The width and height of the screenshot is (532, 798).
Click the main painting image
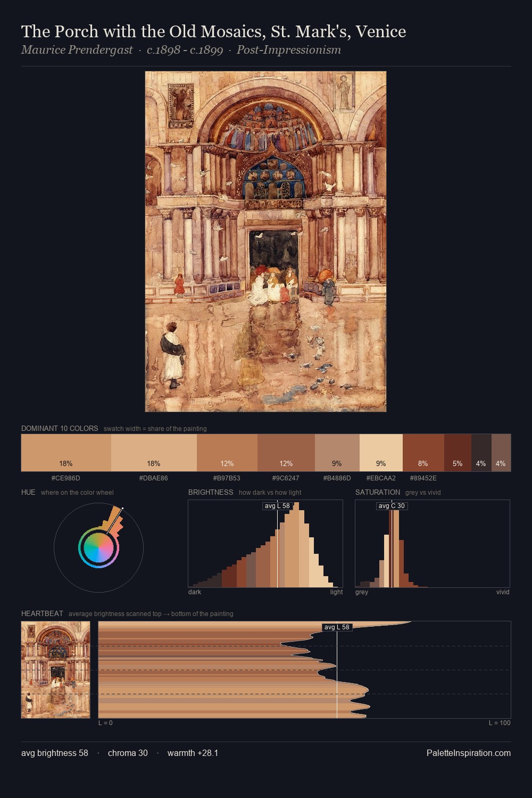tap(265, 242)
